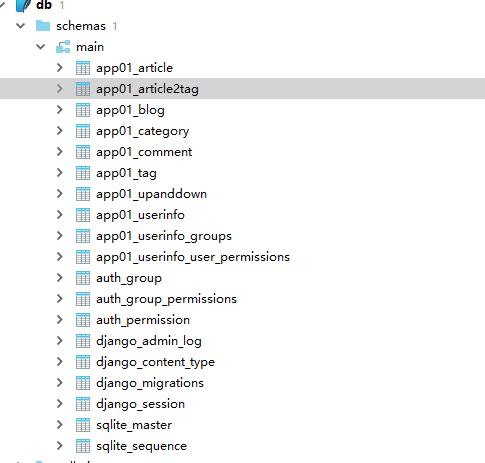Select the app01_userinfo table name
485x463 pixels.
tap(140, 215)
